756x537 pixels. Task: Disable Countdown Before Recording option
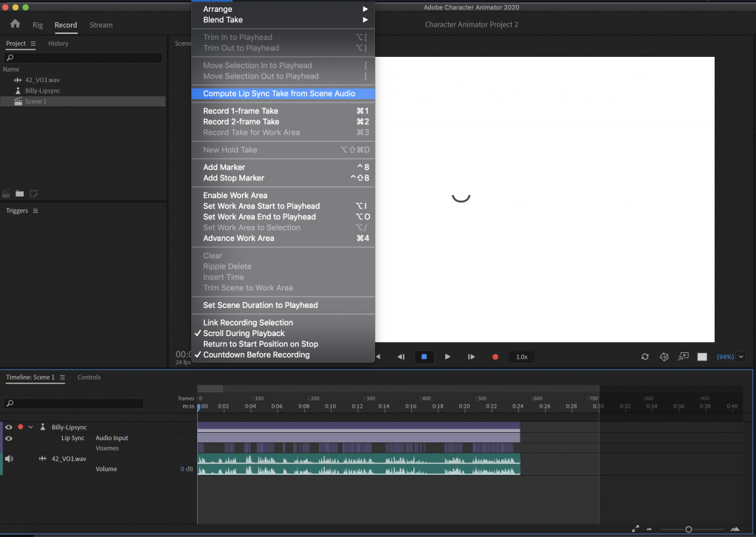tap(256, 355)
